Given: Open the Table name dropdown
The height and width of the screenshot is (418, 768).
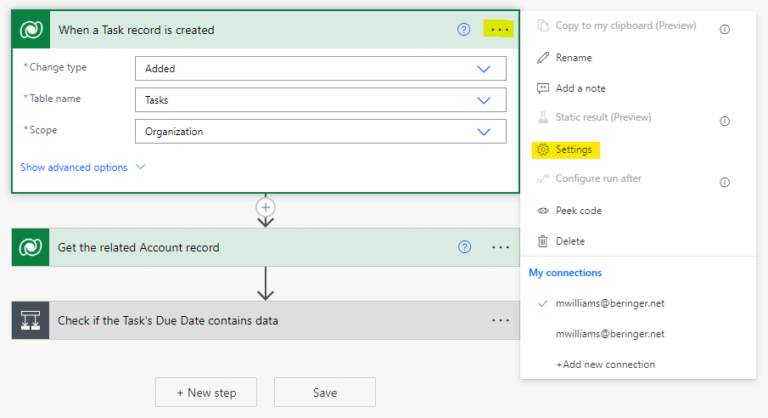Looking at the screenshot, I should pyautogui.click(x=484, y=100).
